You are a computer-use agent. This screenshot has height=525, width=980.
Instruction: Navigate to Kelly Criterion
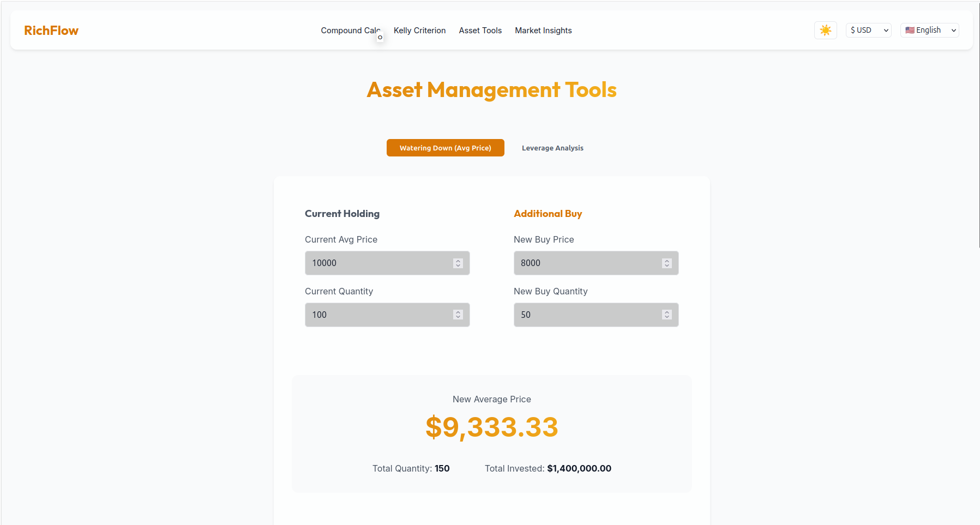point(419,31)
